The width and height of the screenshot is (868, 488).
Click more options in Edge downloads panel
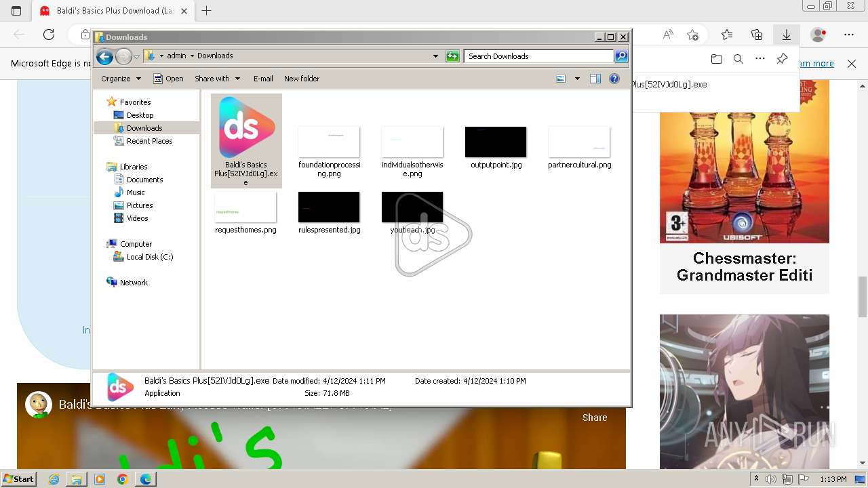(x=760, y=59)
